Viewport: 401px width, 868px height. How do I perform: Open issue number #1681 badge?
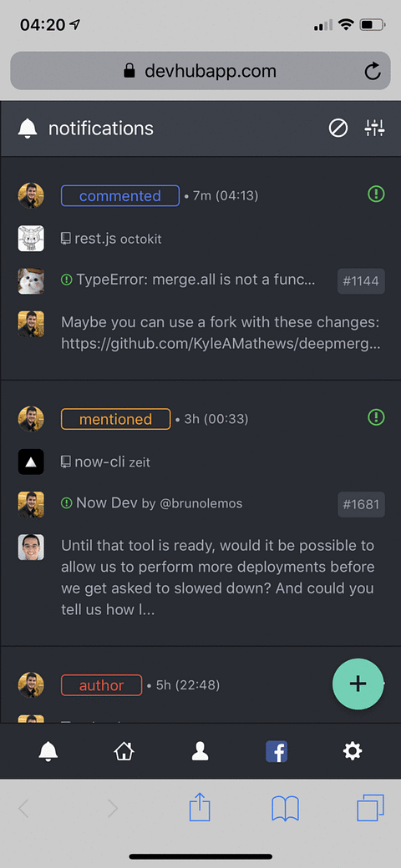point(361,505)
